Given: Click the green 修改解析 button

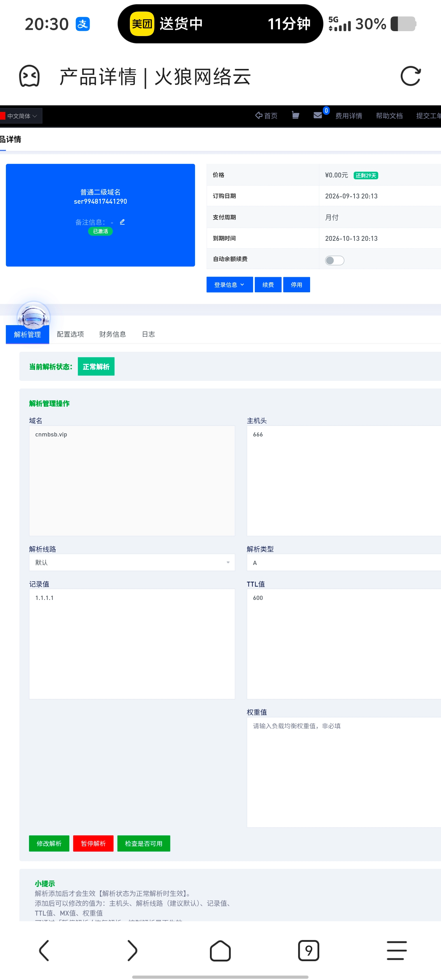Looking at the screenshot, I should (49, 843).
